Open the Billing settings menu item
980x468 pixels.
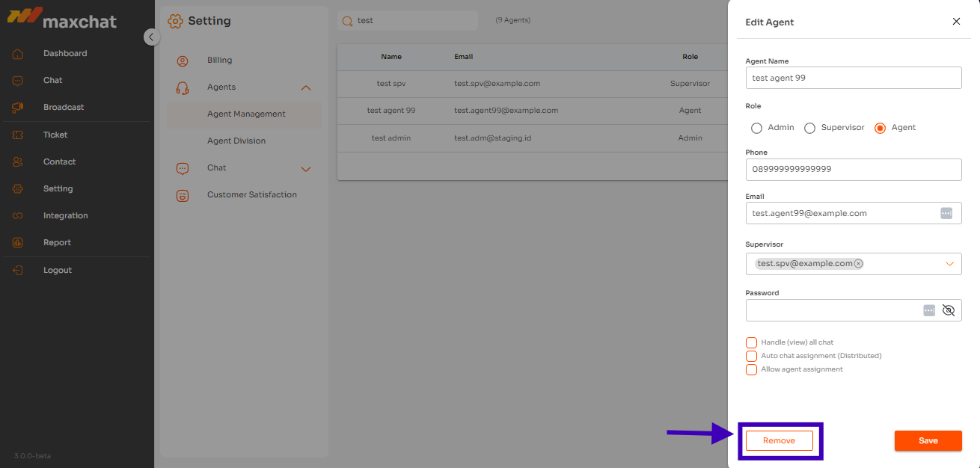(219, 60)
